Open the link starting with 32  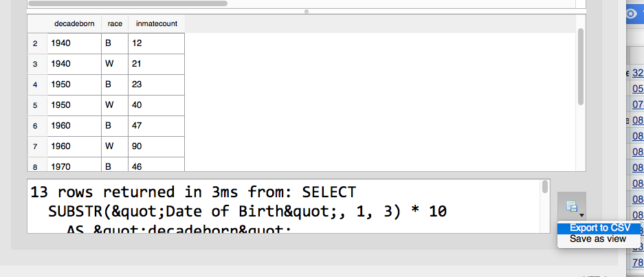click(638, 73)
